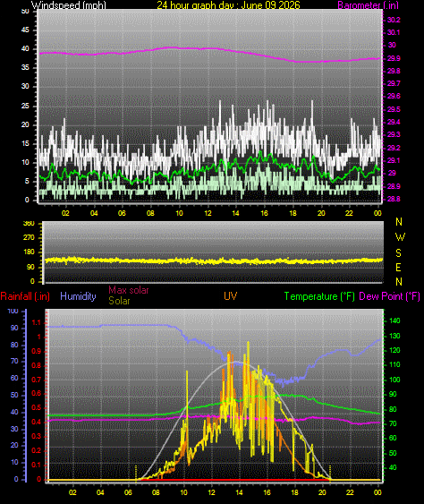Click the 29.9 barometer axis value
Image resolution: width=424 pixels, height=504 pixels.
(394, 58)
